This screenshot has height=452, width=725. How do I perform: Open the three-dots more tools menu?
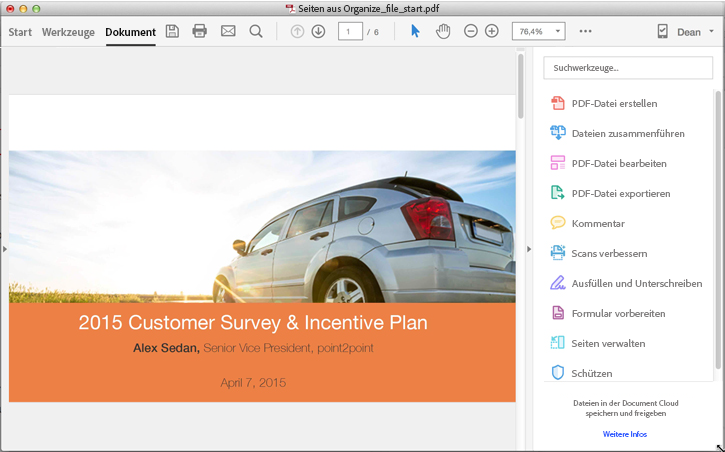[x=585, y=31]
